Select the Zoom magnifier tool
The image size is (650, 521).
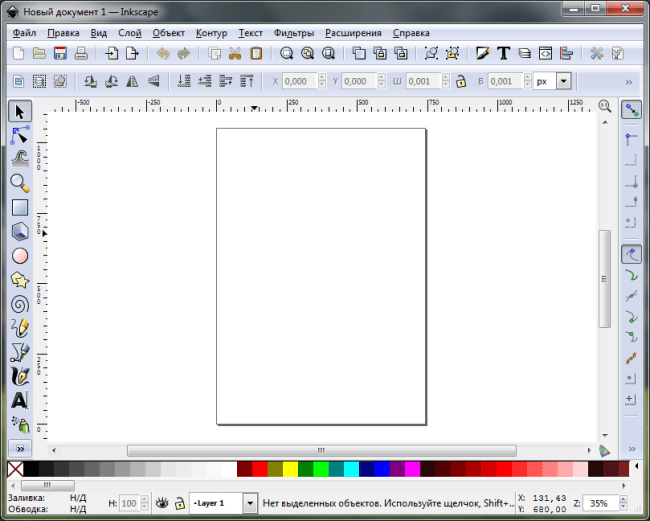[19, 182]
